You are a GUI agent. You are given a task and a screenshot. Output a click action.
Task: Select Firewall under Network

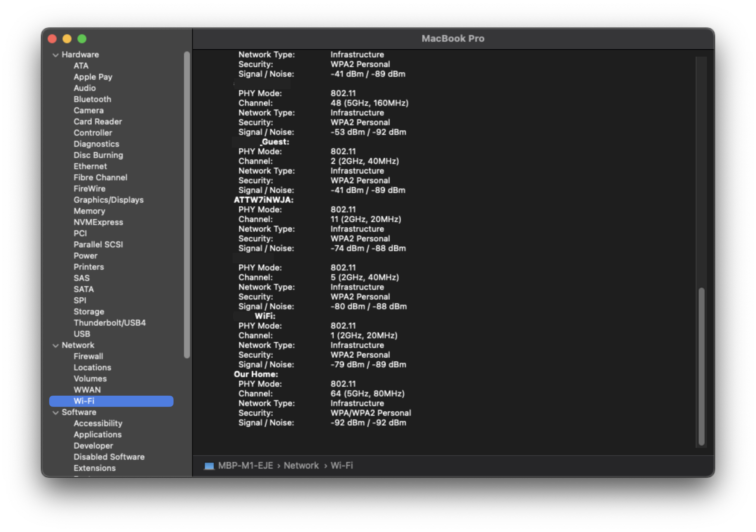[x=88, y=356]
